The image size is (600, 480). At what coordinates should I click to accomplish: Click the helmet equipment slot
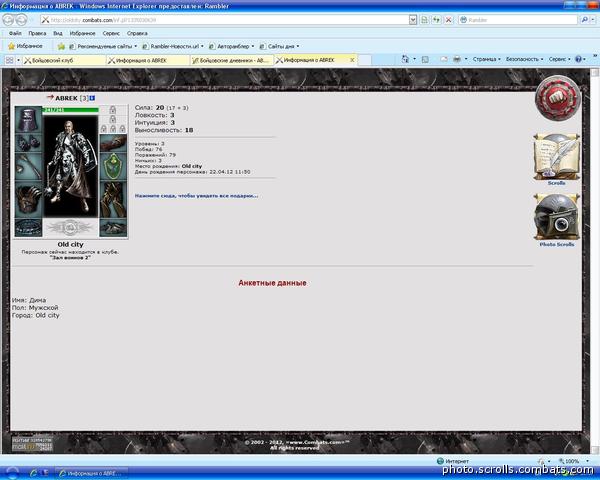point(29,119)
